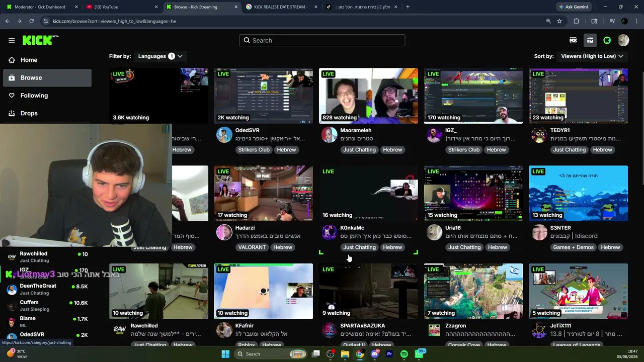Image resolution: width=644 pixels, height=362 pixels.
Task: Click K0nkaMc channel avatar
Action: click(329, 232)
